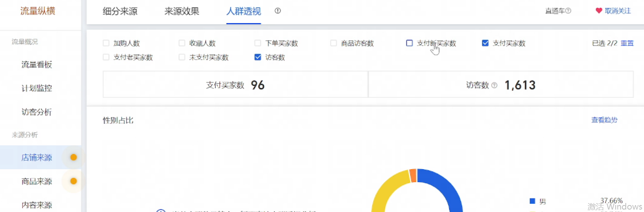Click the yellow segment of gender donut chart
The height and width of the screenshot is (212, 644).
[x=388, y=189]
